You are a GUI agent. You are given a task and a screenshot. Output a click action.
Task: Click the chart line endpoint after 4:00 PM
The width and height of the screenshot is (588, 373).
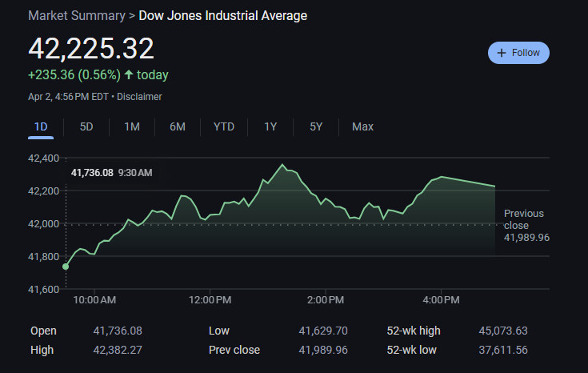[494, 186]
